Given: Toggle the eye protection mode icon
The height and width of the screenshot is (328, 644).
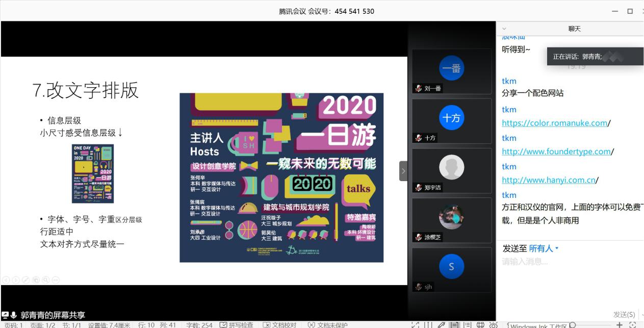Looking at the screenshot, I should point(493,325).
